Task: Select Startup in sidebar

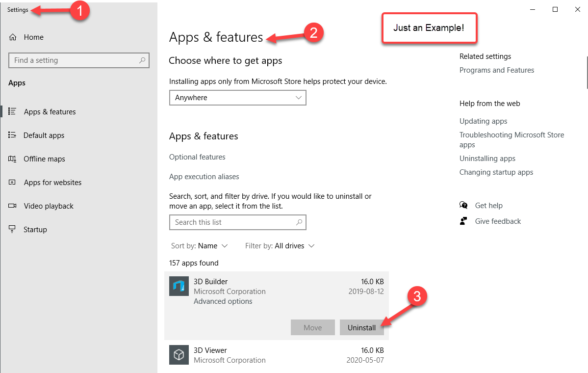Action: click(35, 230)
